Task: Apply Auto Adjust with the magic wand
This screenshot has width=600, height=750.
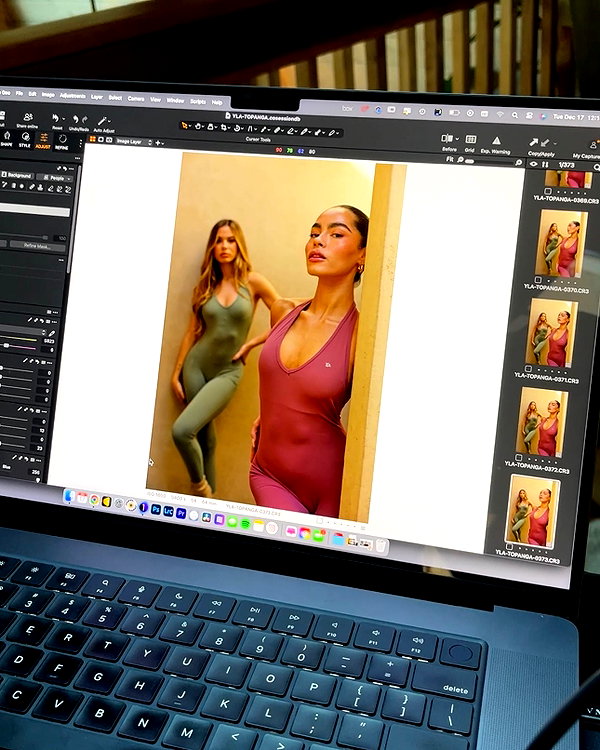Action: click(101, 121)
